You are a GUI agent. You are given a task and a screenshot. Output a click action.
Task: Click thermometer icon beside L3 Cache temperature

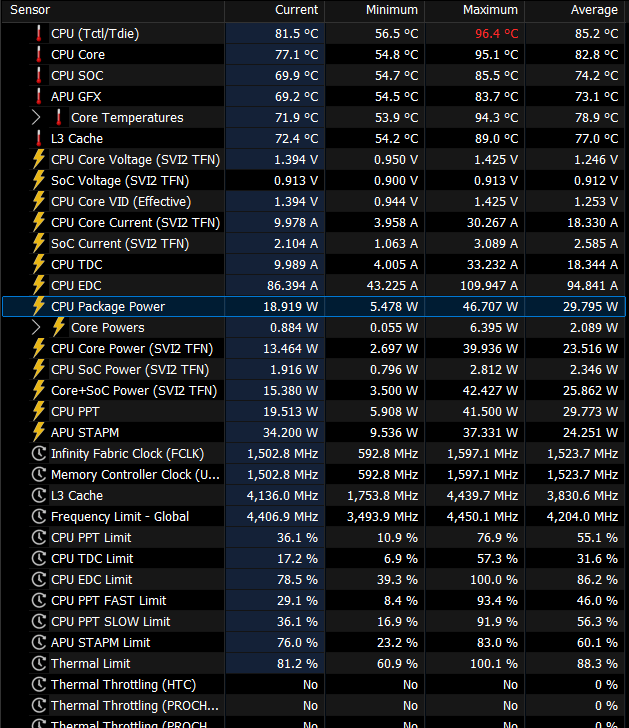pyautogui.click(x=39, y=138)
